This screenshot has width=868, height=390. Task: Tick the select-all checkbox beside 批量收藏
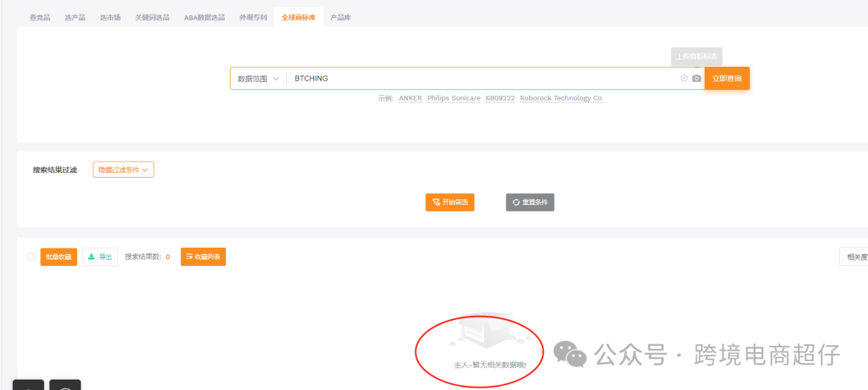point(31,257)
